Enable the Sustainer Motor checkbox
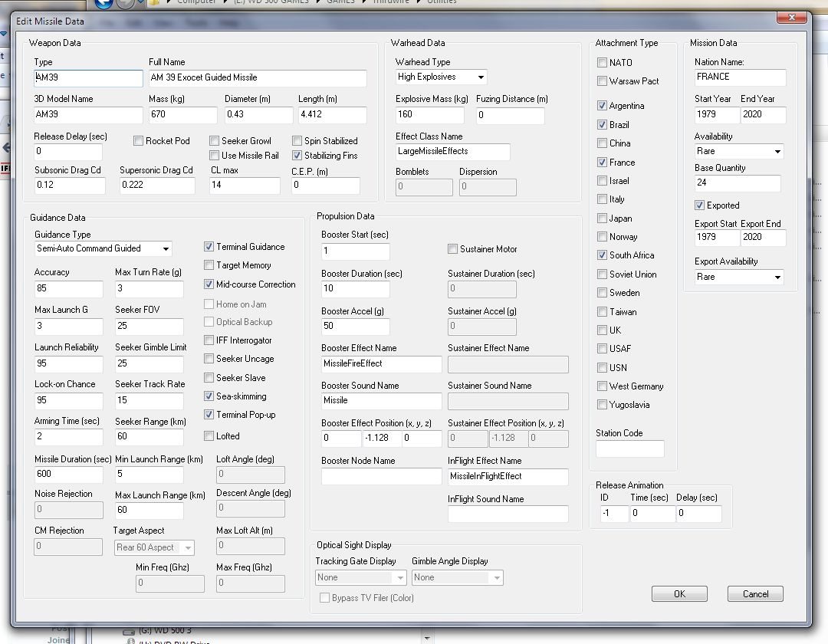Viewport: 828px width, 644px height. (x=452, y=248)
